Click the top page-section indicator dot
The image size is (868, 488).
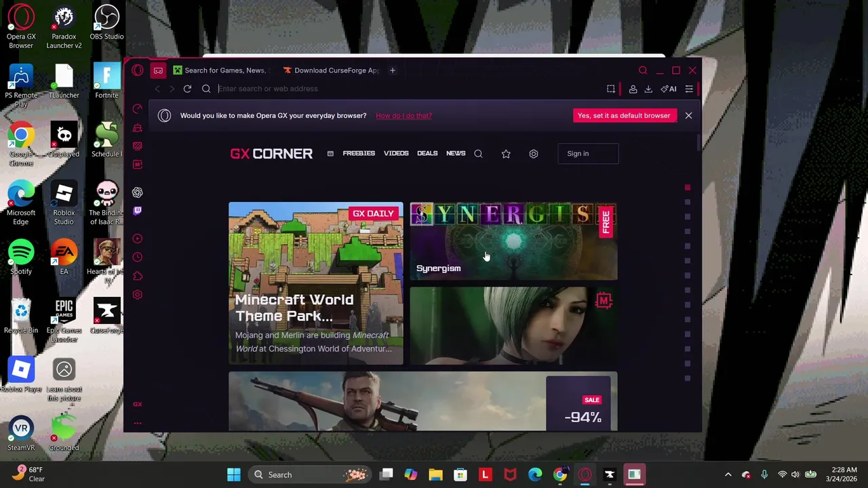(x=687, y=188)
